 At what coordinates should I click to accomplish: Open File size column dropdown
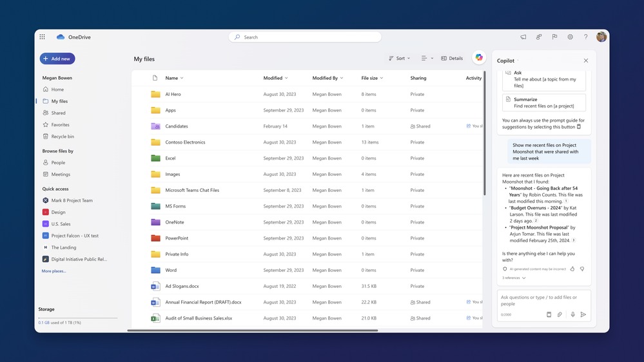click(x=372, y=78)
